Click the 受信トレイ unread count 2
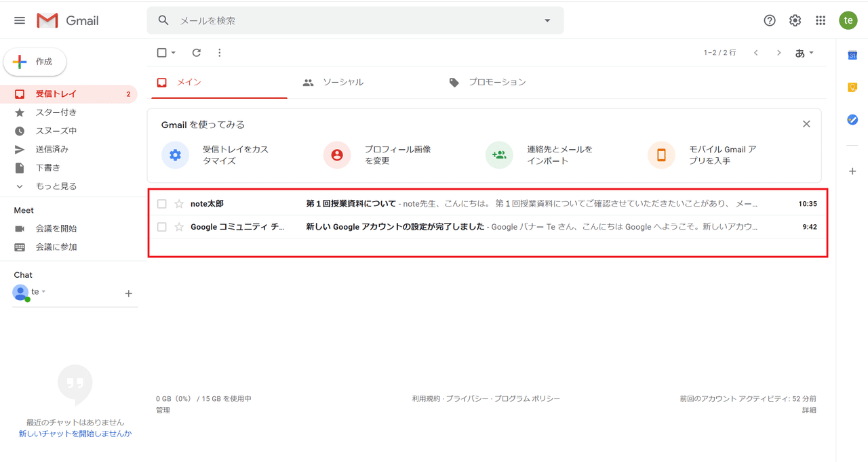868x462 pixels. (128, 94)
